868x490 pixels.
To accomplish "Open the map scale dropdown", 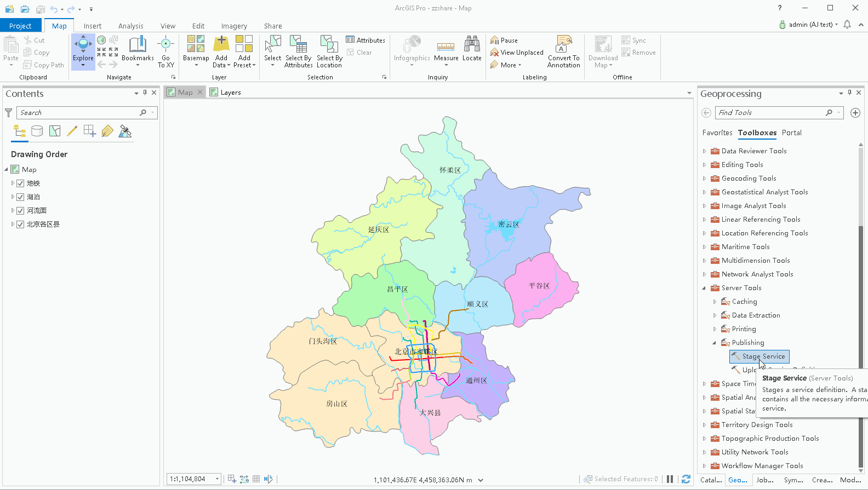I will pos(217,479).
